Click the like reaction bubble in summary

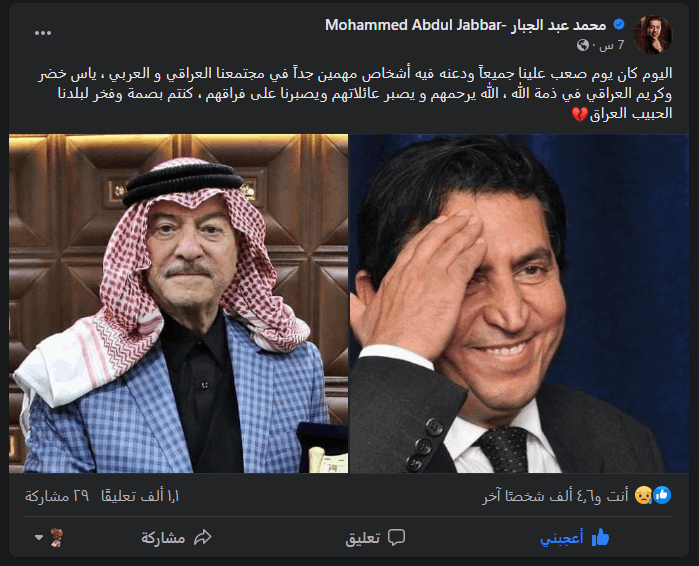coord(662,495)
